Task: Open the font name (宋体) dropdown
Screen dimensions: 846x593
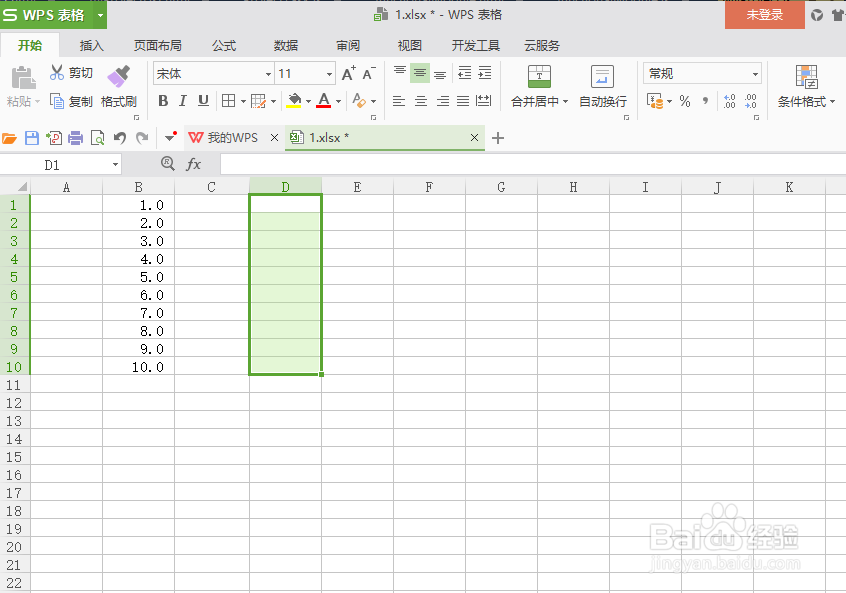Action: click(x=268, y=73)
